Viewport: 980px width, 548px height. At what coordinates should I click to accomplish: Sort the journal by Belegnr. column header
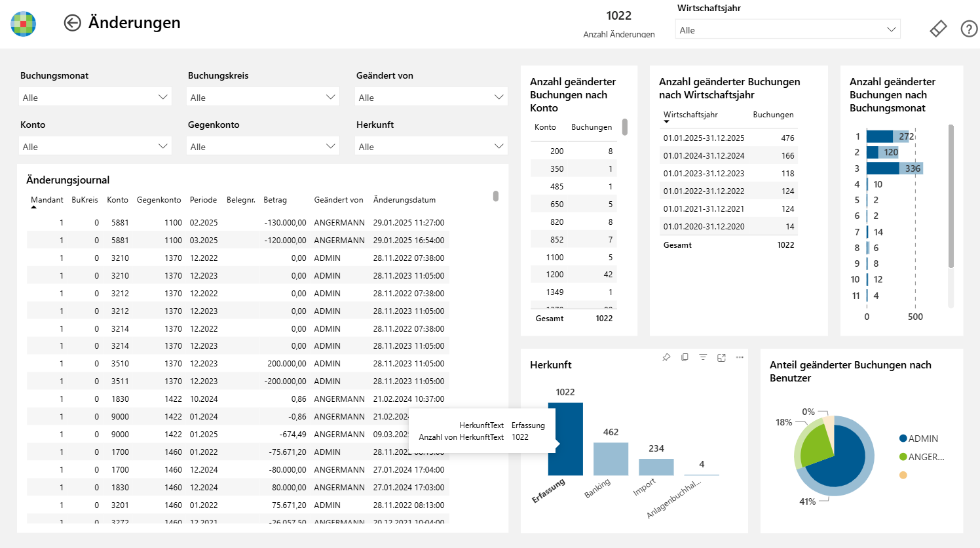tap(240, 200)
